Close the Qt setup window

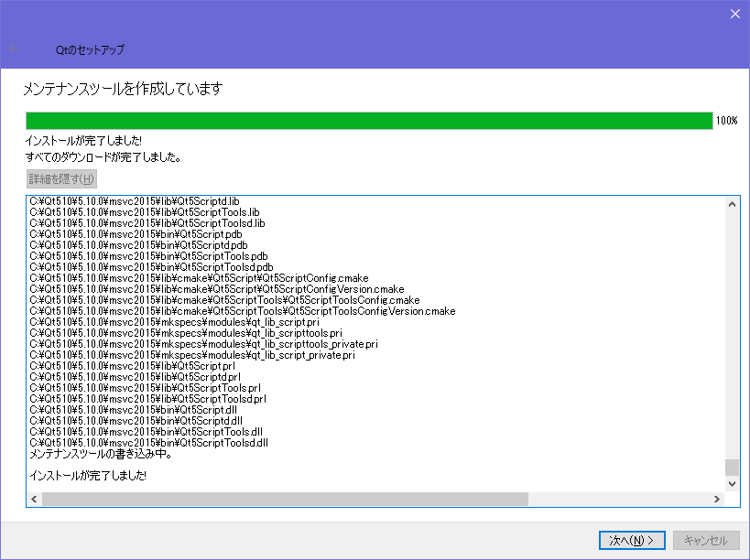735,14
